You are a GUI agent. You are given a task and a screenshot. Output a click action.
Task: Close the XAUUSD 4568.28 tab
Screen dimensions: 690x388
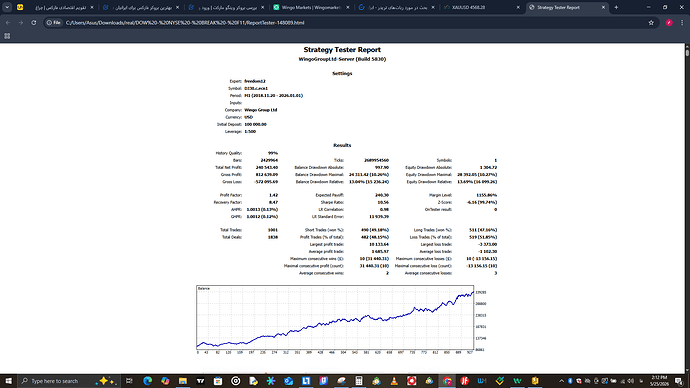(x=518, y=7)
